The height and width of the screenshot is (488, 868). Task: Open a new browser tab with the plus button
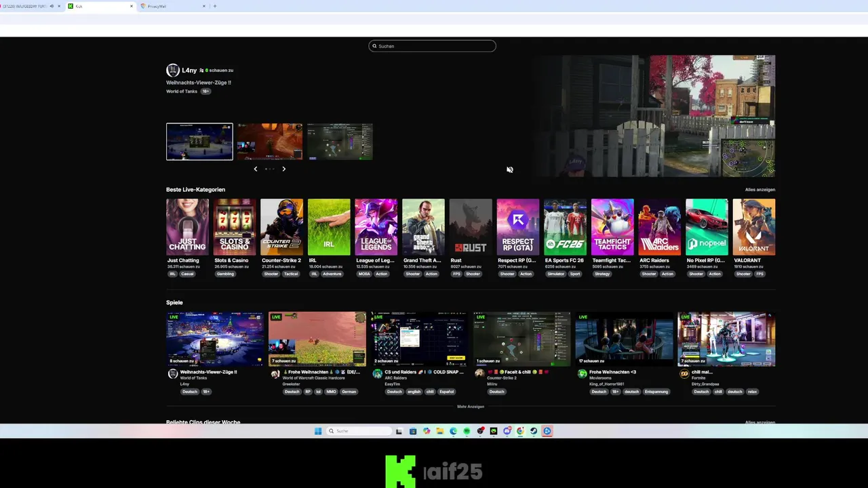point(215,6)
